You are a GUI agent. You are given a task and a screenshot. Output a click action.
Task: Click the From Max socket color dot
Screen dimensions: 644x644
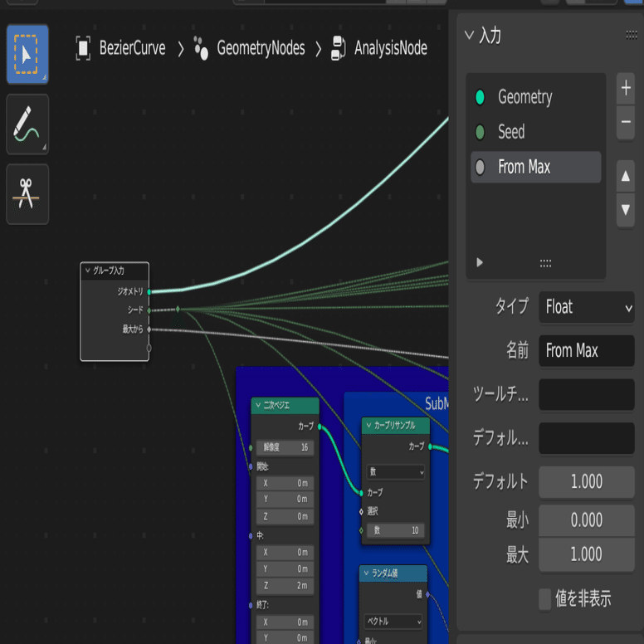480,167
